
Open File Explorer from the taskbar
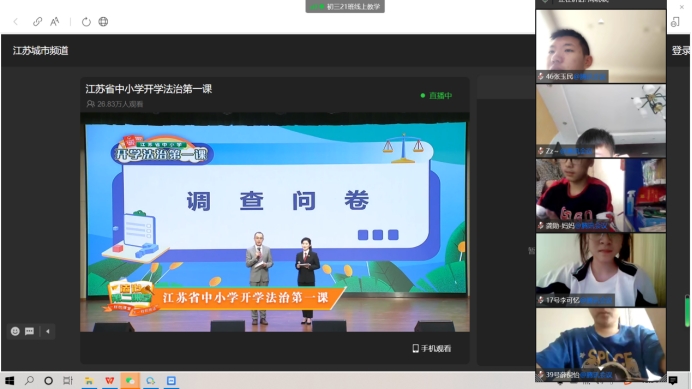pyautogui.click(x=89, y=381)
